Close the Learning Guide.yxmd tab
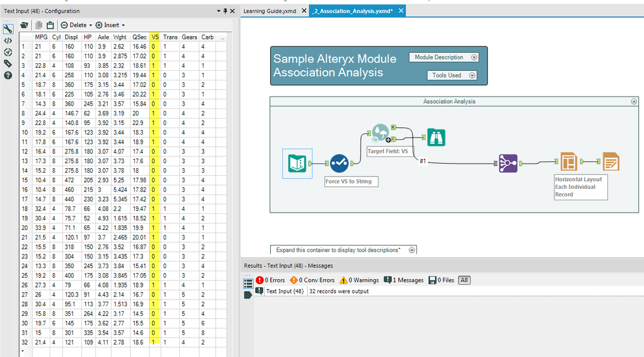644x357 pixels. [304, 11]
